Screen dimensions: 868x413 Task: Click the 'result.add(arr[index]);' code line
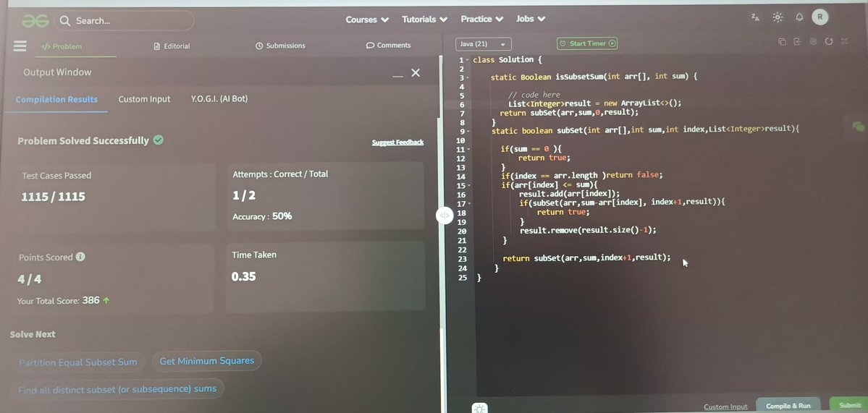click(x=569, y=194)
